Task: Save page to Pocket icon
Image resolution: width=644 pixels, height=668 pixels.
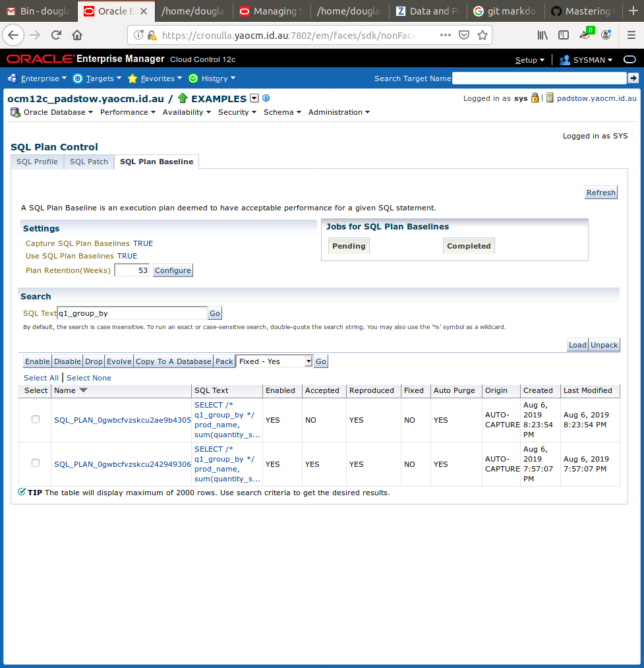Action: pos(464,35)
